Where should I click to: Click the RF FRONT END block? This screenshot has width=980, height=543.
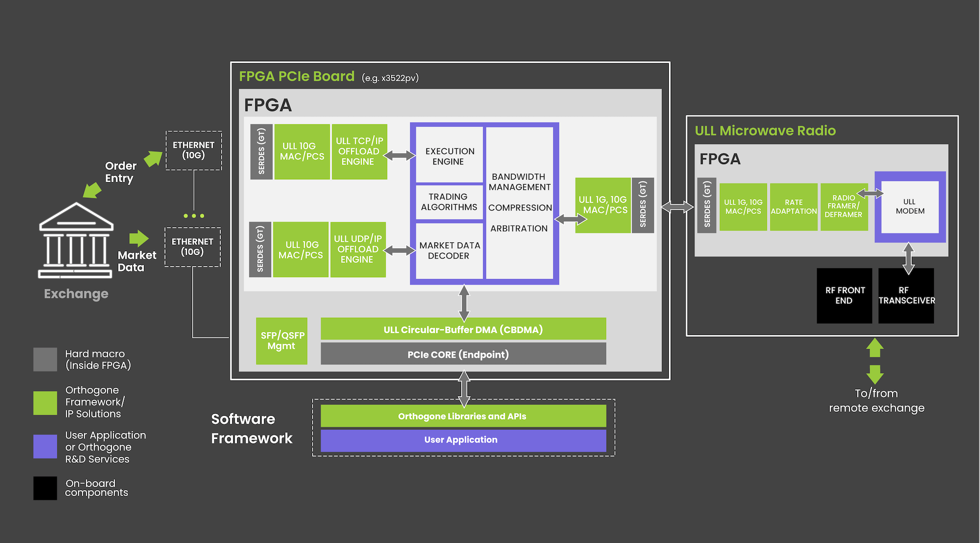coord(844,295)
